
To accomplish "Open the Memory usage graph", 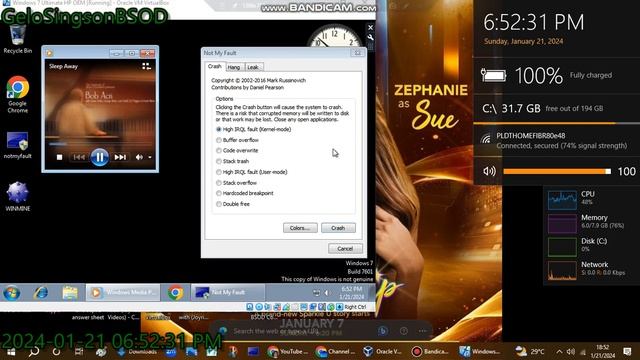I will coord(562,223).
